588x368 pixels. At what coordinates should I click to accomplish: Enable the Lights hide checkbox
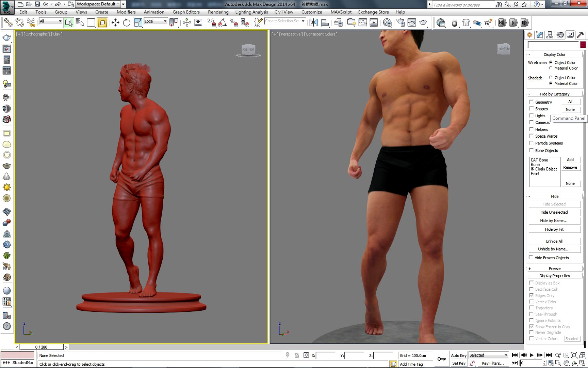[531, 116]
